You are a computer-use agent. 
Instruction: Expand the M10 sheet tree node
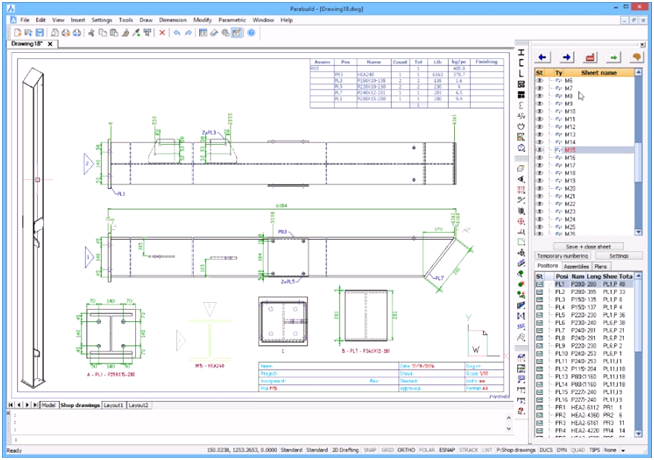point(549,111)
